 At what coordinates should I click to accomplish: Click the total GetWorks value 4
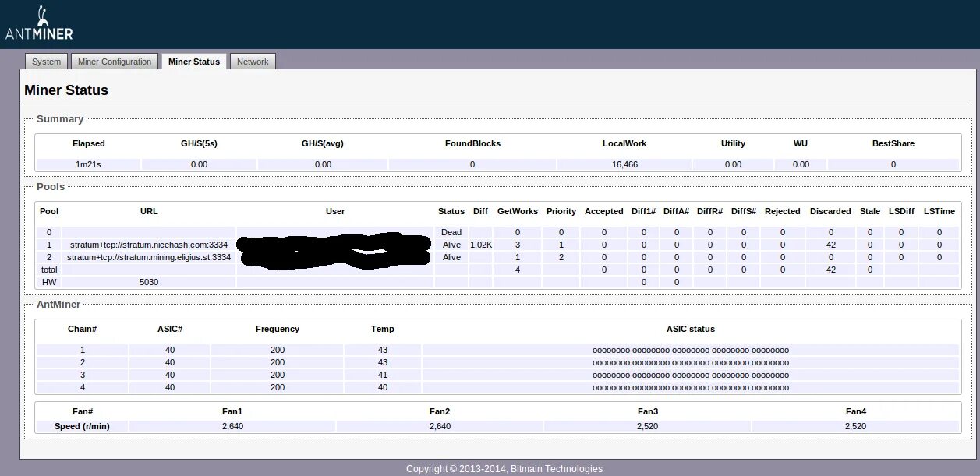518,270
